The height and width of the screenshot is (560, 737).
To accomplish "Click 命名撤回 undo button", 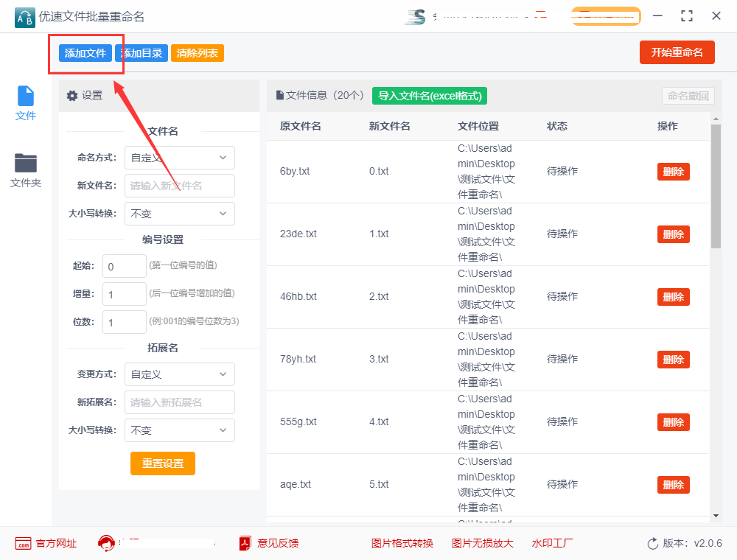I will [x=688, y=96].
